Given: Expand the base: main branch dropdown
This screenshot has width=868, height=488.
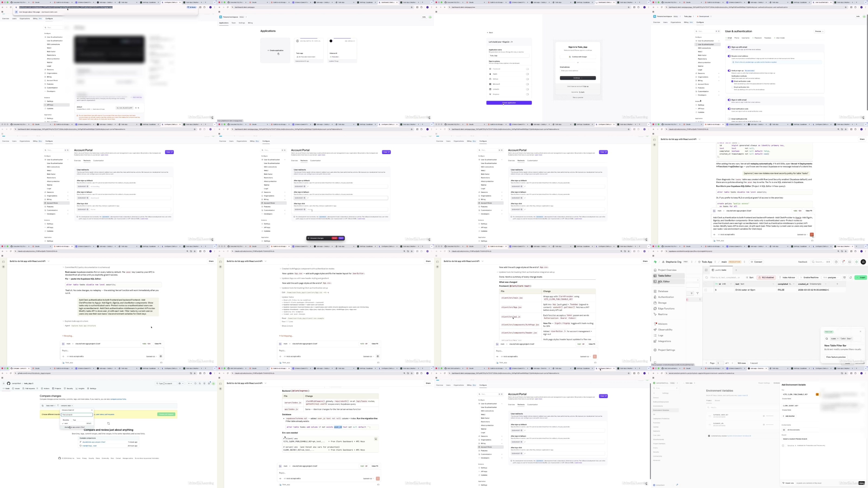Looking at the screenshot, I should (50, 406).
